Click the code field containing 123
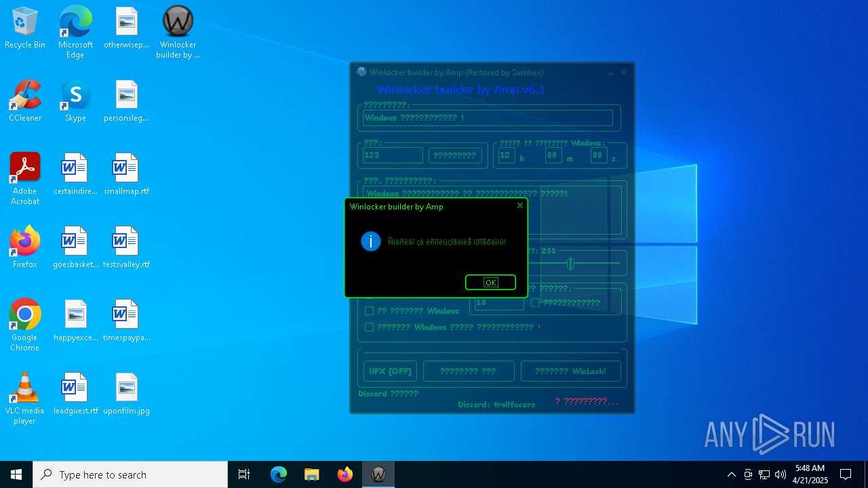 [x=393, y=155]
